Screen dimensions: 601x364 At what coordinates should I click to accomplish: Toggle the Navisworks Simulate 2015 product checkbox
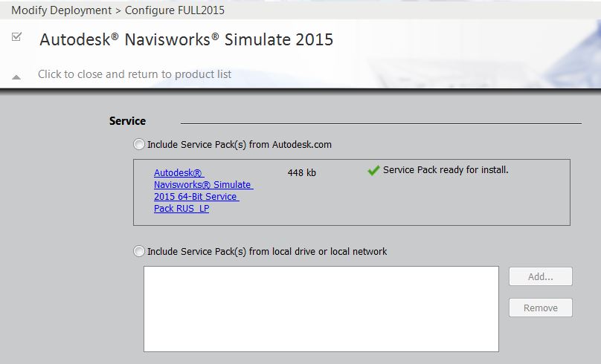pyautogui.click(x=16, y=36)
